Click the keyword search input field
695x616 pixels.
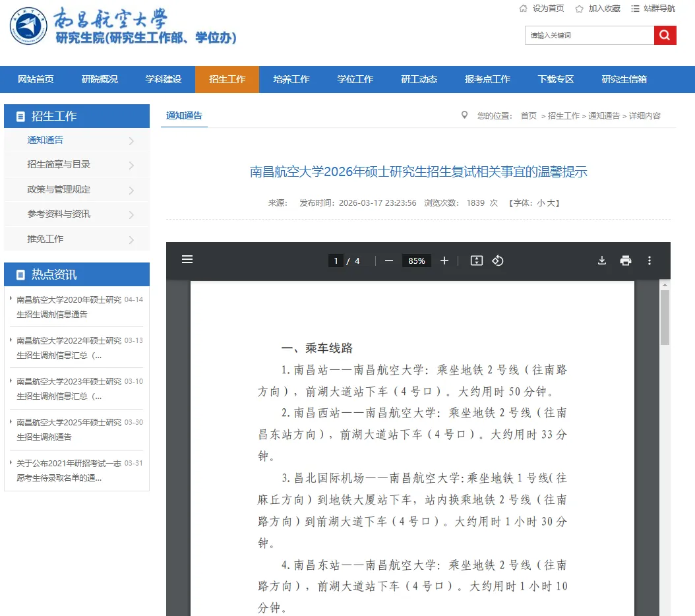[589, 35]
